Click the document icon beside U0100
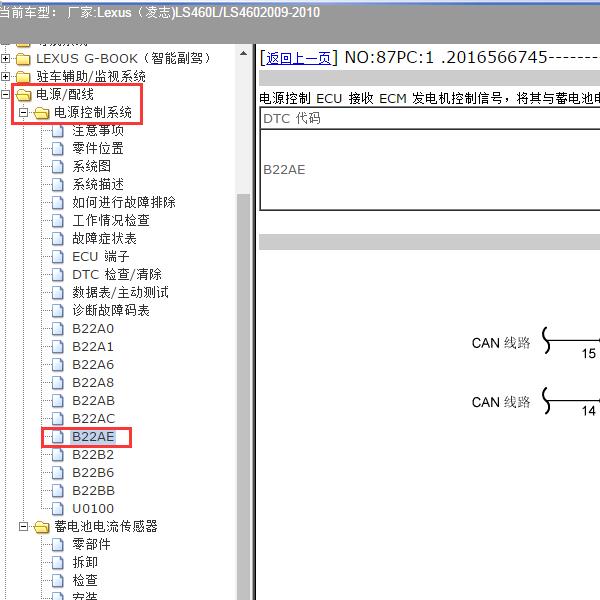 58,509
